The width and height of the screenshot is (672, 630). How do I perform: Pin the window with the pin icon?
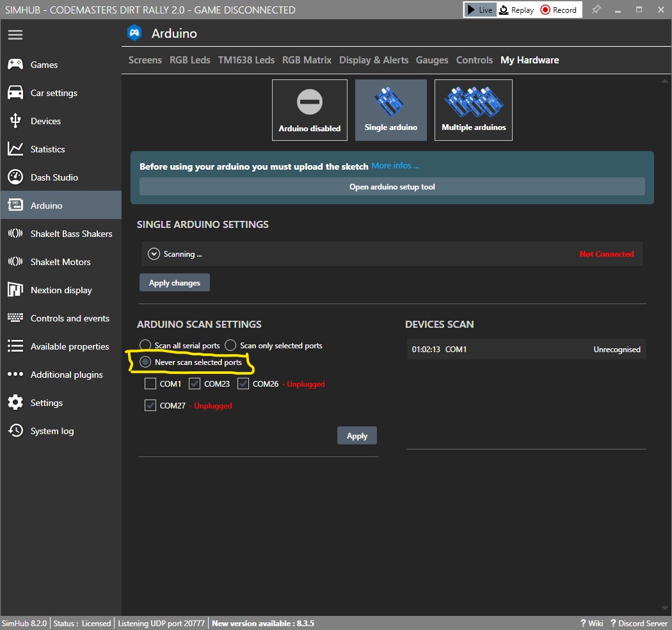[x=596, y=10]
